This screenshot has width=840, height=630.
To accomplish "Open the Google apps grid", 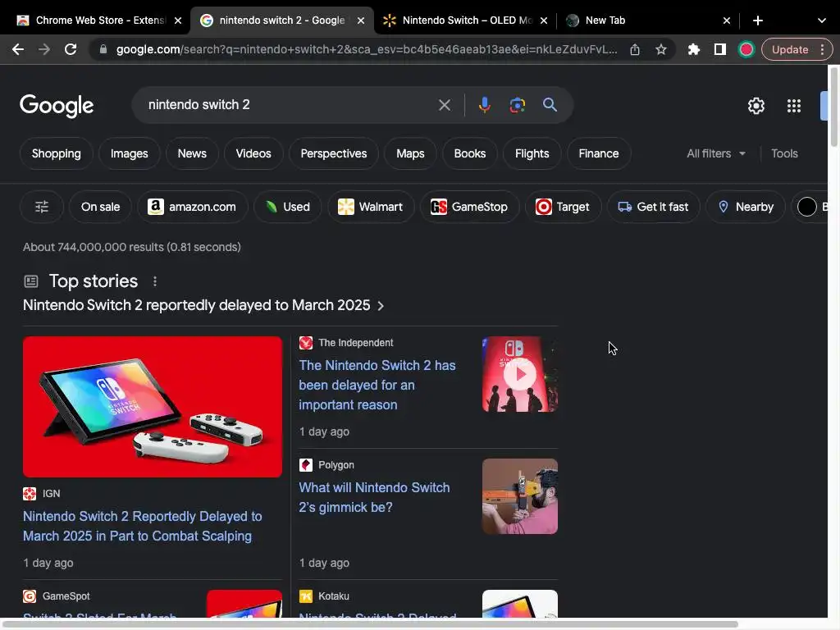I will (794, 106).
